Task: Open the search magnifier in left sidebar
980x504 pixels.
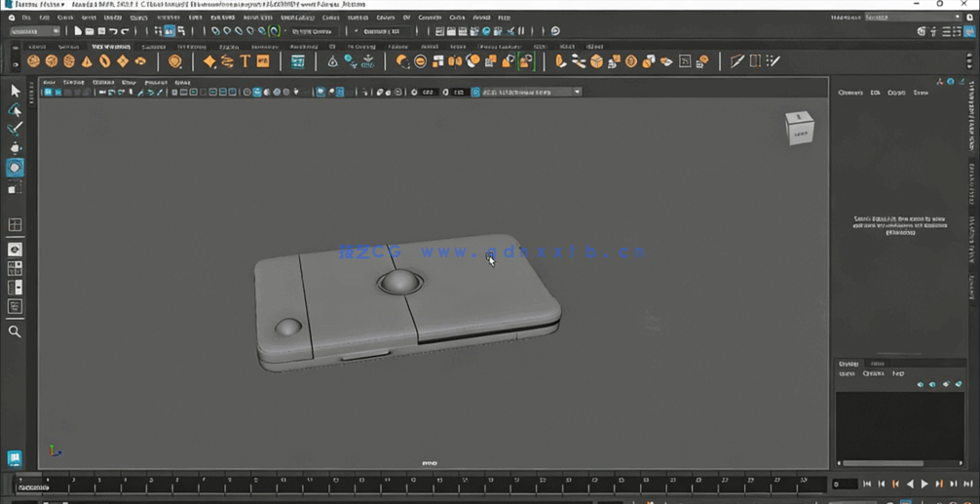Action: pyautogui.click(x=15, y=331)
